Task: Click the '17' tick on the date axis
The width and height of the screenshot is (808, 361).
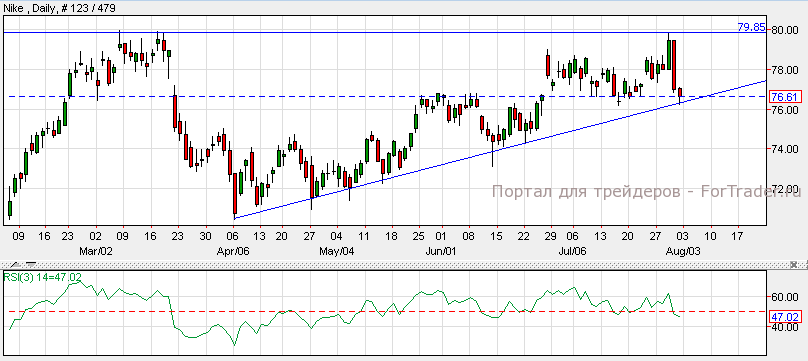Action: point(737,236)
